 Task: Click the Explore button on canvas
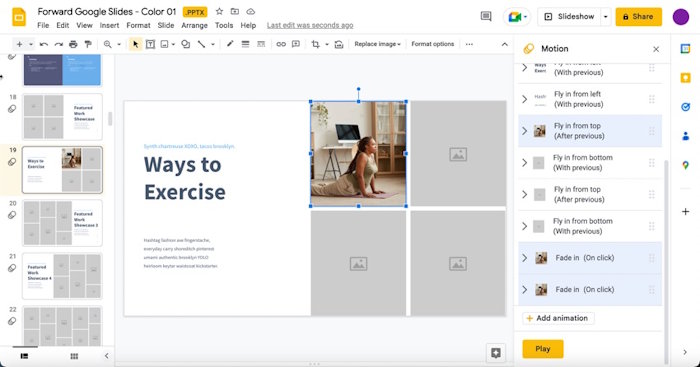click(496, 353)
